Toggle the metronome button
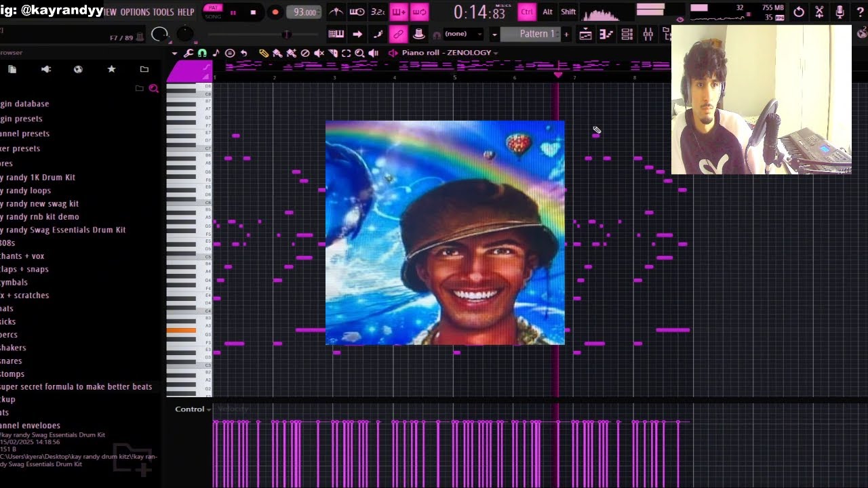 pos(336,12)
